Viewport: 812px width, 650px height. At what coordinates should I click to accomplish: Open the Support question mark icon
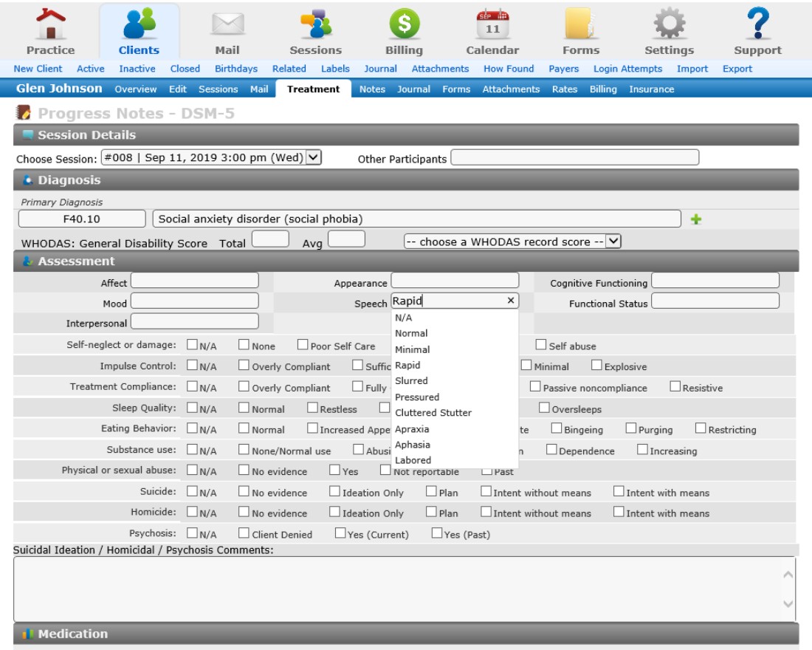pyautogui.click(x=757, y=24)
